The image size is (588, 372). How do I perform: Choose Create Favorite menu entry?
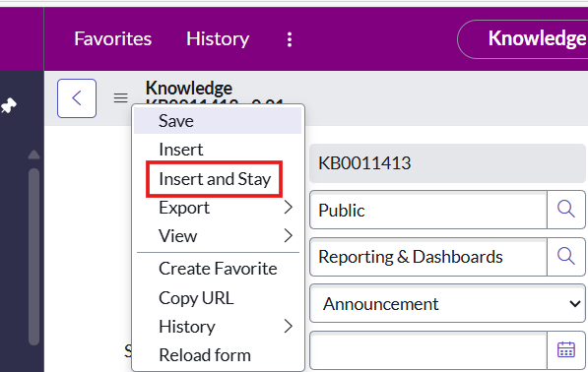tap(218, 269)
